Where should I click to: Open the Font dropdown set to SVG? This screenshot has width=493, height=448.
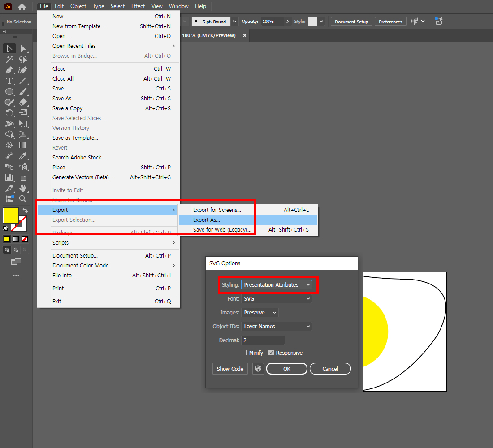(x=277, y=299)
